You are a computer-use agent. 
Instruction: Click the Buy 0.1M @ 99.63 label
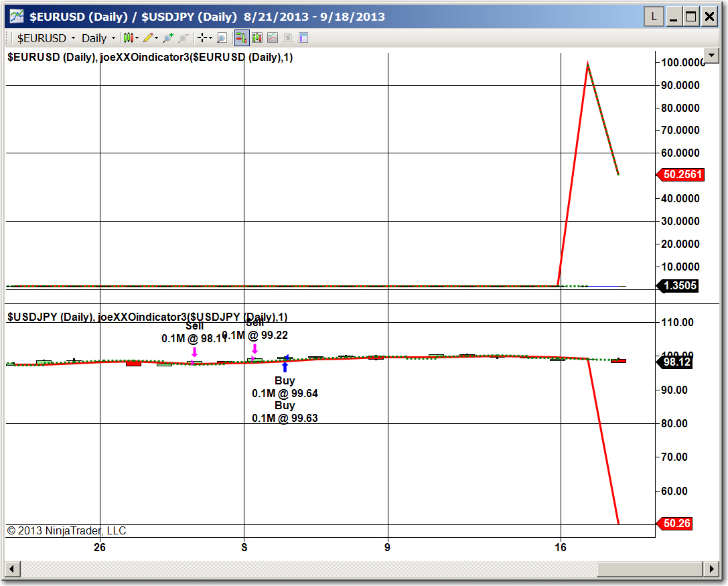tap(285, 412)
